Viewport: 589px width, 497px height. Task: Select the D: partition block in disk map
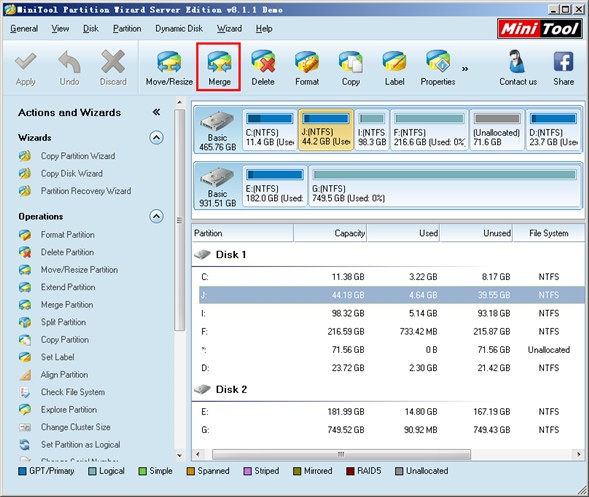point(554,130)
